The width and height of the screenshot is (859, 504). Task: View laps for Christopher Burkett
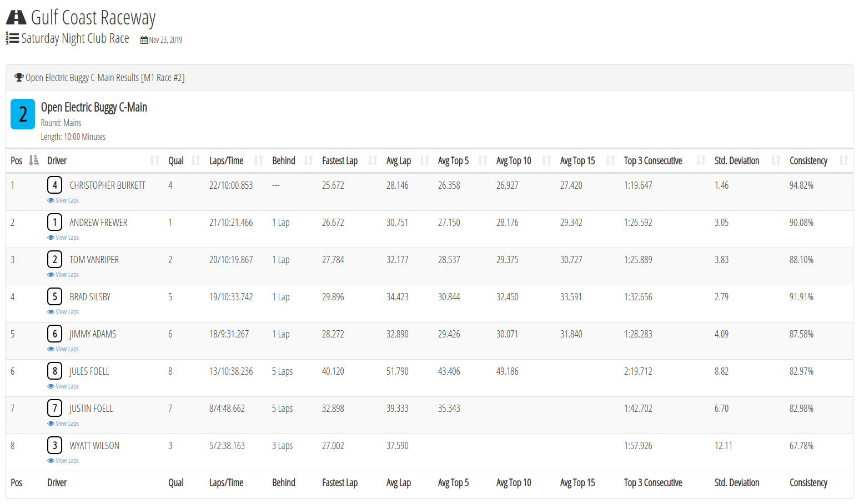coord(63,200)
